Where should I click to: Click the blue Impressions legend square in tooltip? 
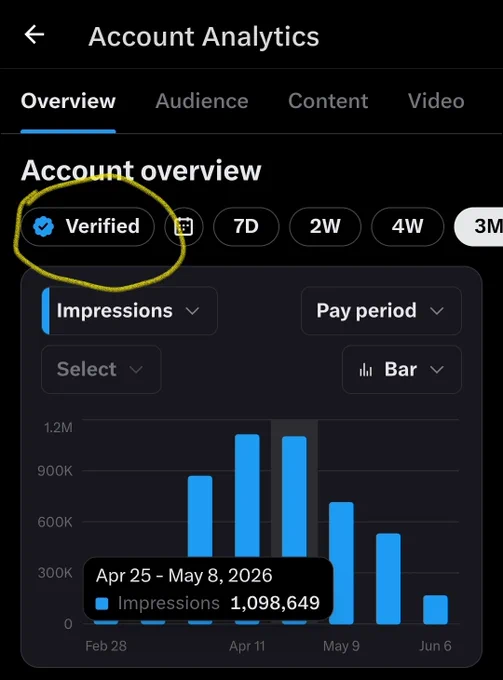(101, 604)
